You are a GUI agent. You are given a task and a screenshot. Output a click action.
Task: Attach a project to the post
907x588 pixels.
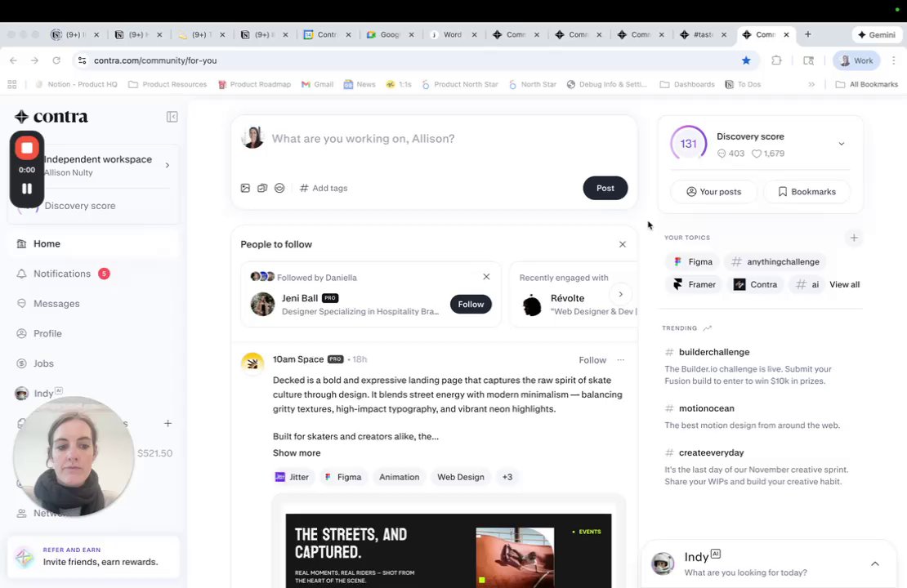262,188
